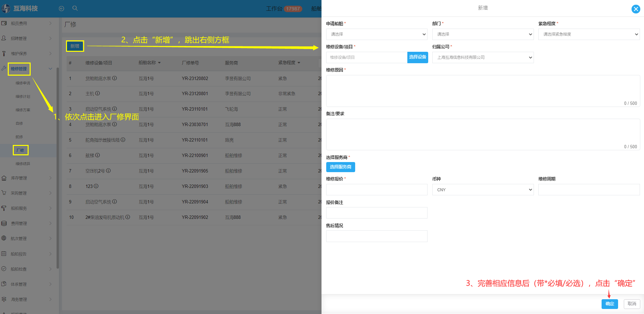The image size is (644, 314).
Task: Click the 费用管理 database icon
Action: 4,223
